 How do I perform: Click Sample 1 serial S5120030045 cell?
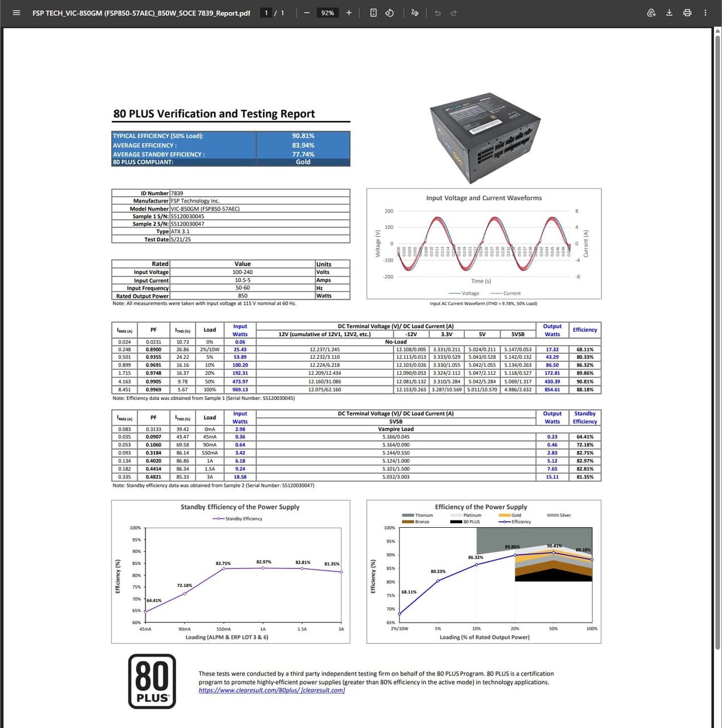coord(260,216)
